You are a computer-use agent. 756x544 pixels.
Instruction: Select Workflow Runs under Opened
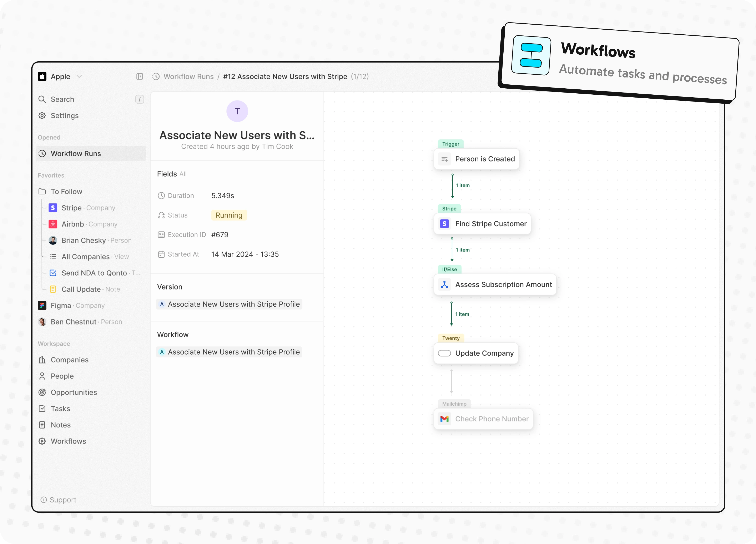(x=91, y=153)
